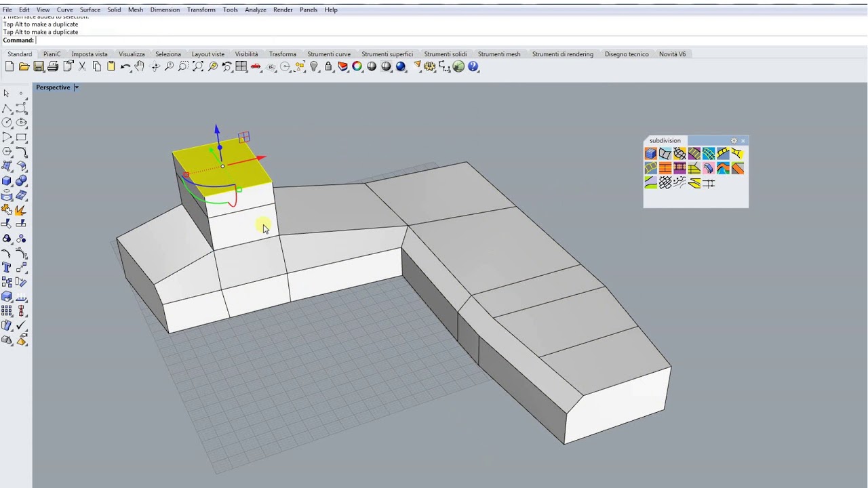
Task: Click the red car view icon
Action: pos(256,66)
